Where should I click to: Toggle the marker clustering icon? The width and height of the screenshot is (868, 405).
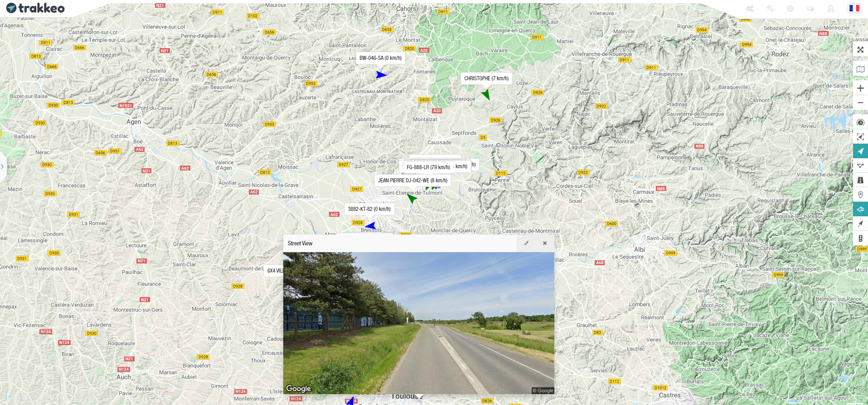coord(860,122)
